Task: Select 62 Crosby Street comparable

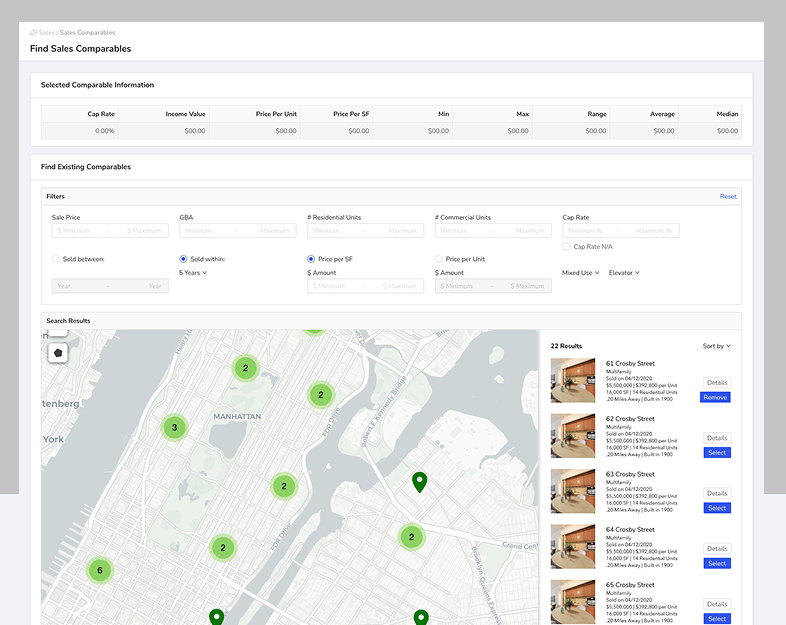Action: [x=717, y=453]
